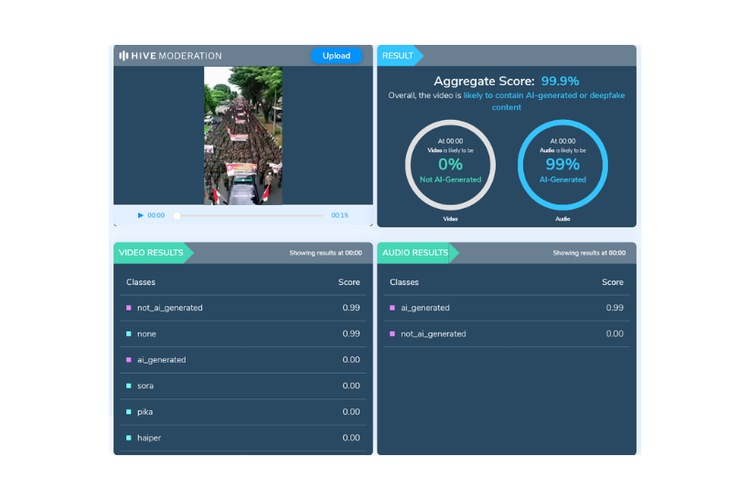Click the 00:00 current time label
This screenshot has width=750, height=500.
(156, 215)
